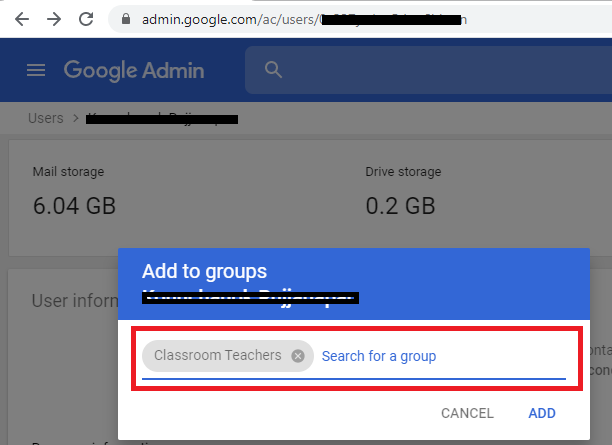
Task: Remove the Classroom Teachers chip
Action: tap(298, 356)
